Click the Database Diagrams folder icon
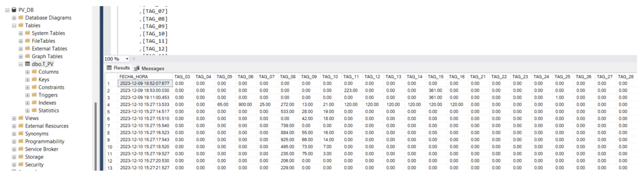 click(x=21, y=17)
